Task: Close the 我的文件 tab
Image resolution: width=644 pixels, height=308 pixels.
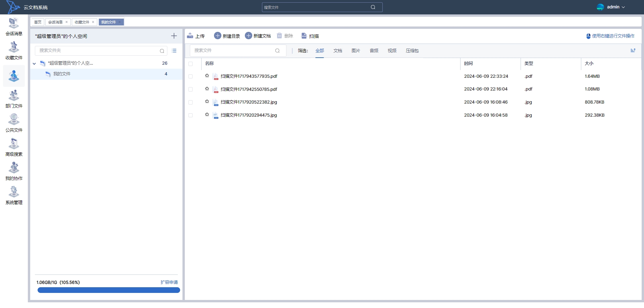Action: tap(119, 22)
